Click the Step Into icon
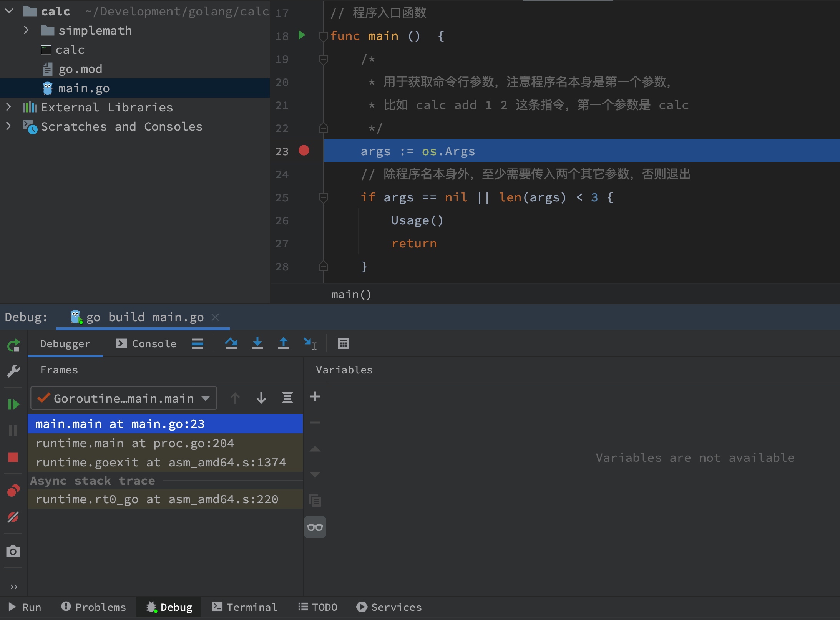The image size is (840, 620). click(256, 344)
